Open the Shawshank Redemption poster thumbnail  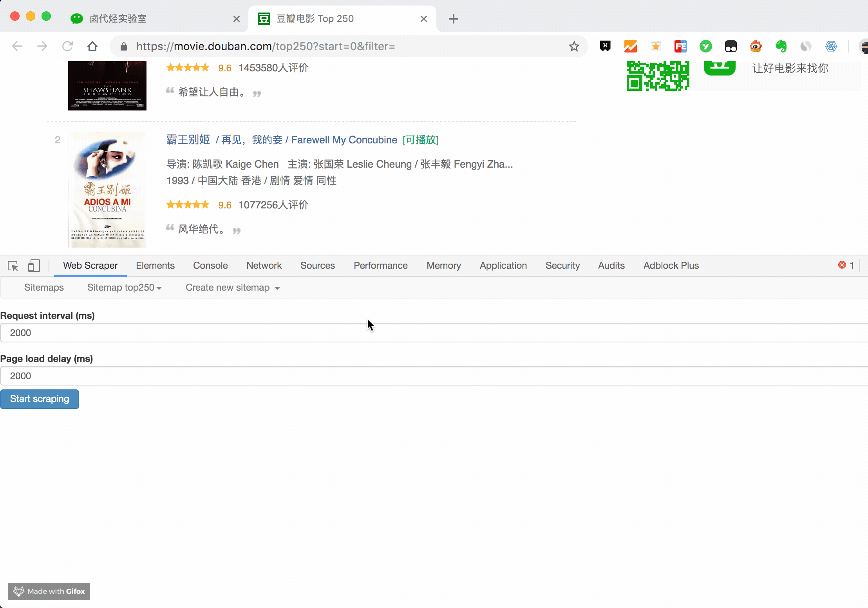[107, 86]
